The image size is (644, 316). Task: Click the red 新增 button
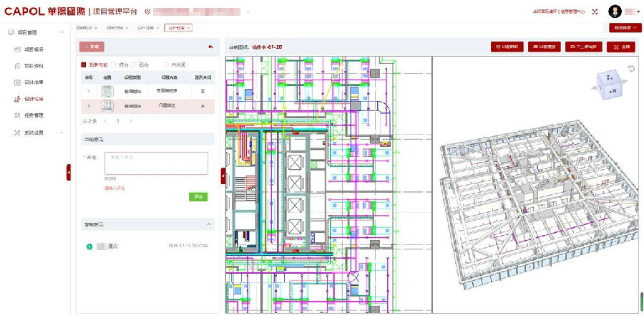point(93,47)
